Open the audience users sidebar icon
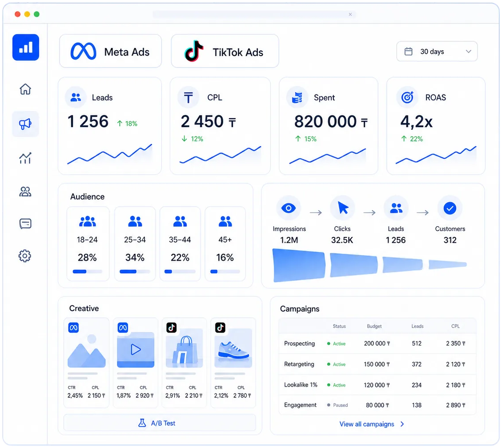The height and width of the screenshot is (448, 502). click(x=25, y=192)
